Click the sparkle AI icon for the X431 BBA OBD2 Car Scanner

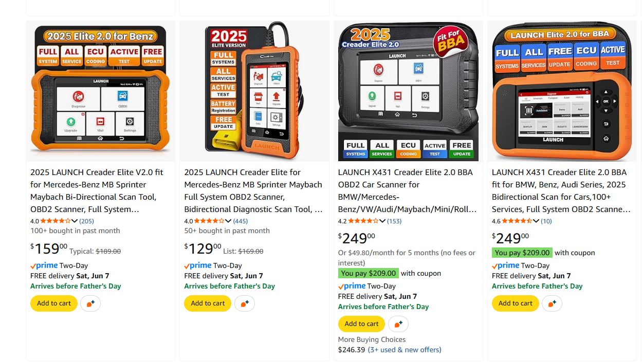click(x=398, y=324)
